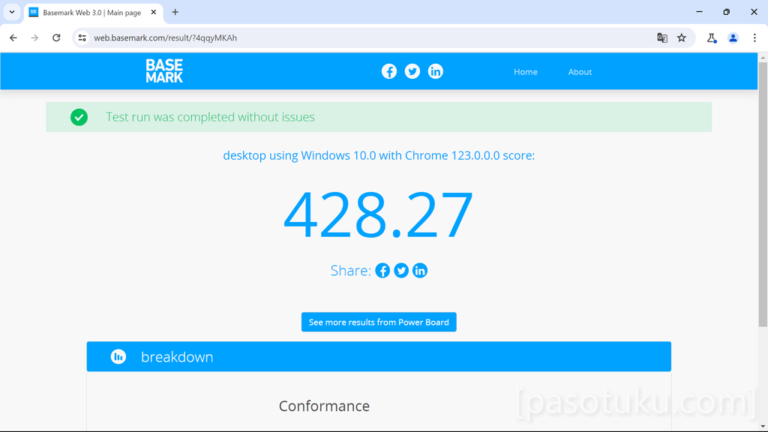This screenshot has height=432, width=768.
Task: Go to the Home menu item
Action: (525, 72)
